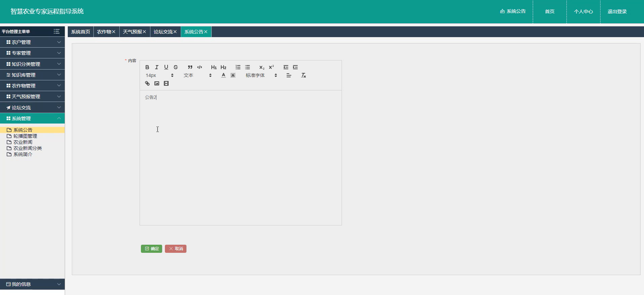644x295 pixels.
Task: Open the text color picker
Action: (x=224, y=75)
